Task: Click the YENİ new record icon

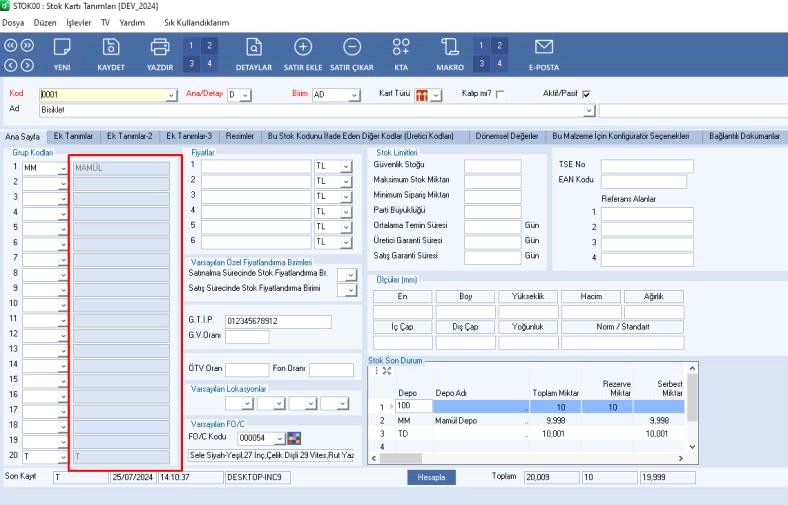Action: 62,47
